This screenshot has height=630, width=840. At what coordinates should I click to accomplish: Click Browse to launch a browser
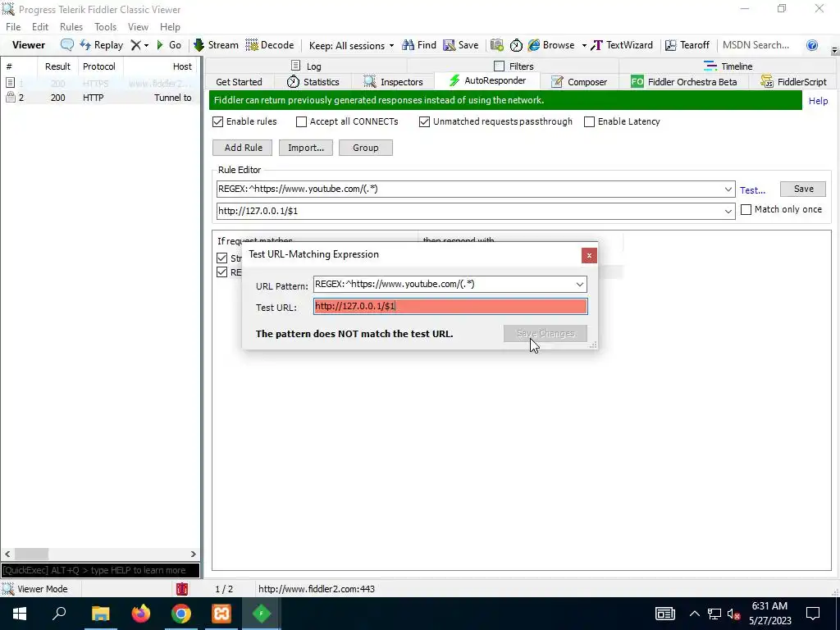pos(551,45)
